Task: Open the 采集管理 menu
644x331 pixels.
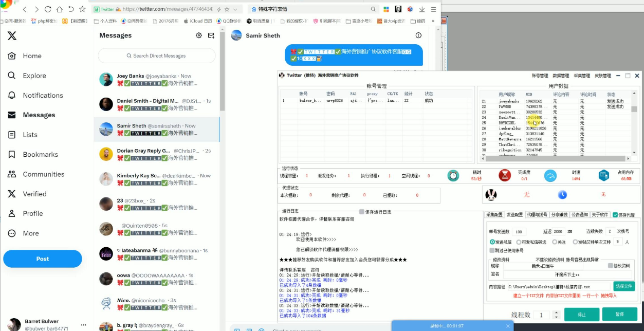Action: [582, 76]
